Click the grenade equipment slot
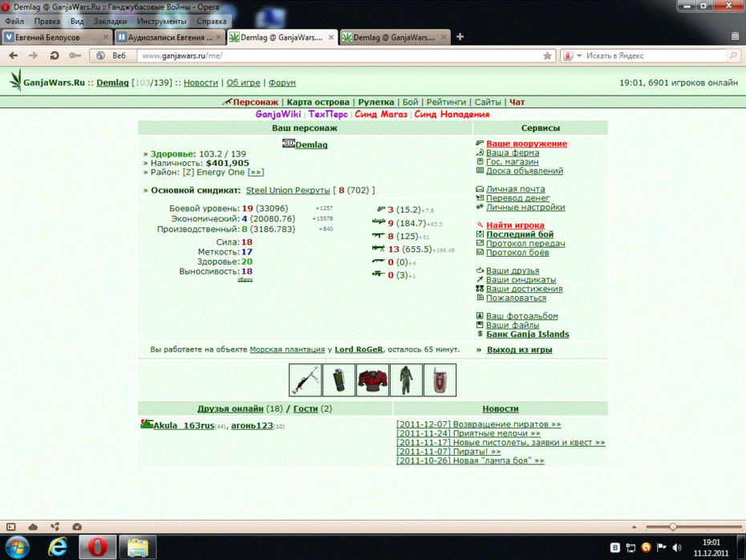746x560 pixels. pyautogui.click(x=339, y=379)
